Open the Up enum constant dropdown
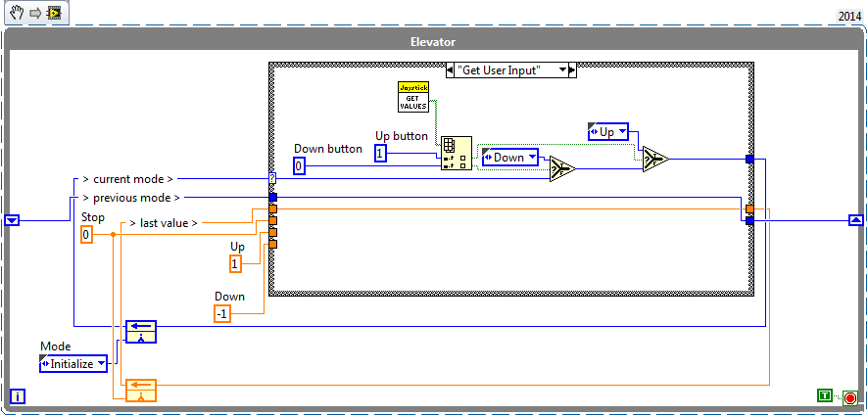868x416 pixels. [x=623, y=132]
